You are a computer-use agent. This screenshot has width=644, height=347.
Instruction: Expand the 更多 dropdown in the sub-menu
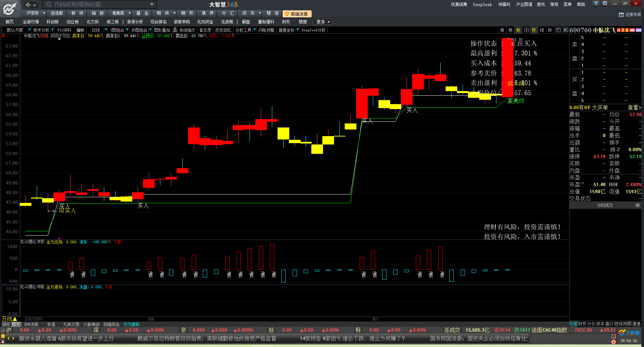pyautogui.click(x=323, y=22)
